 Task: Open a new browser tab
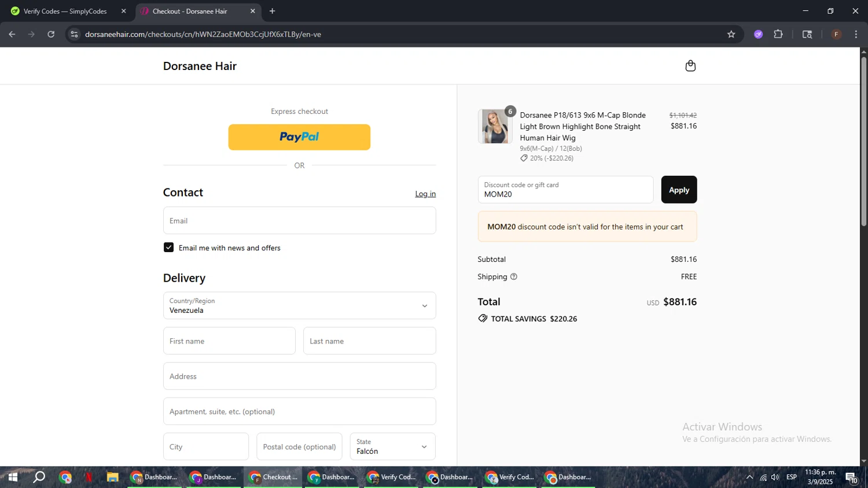pyautogui.click(x=273, y=11)
